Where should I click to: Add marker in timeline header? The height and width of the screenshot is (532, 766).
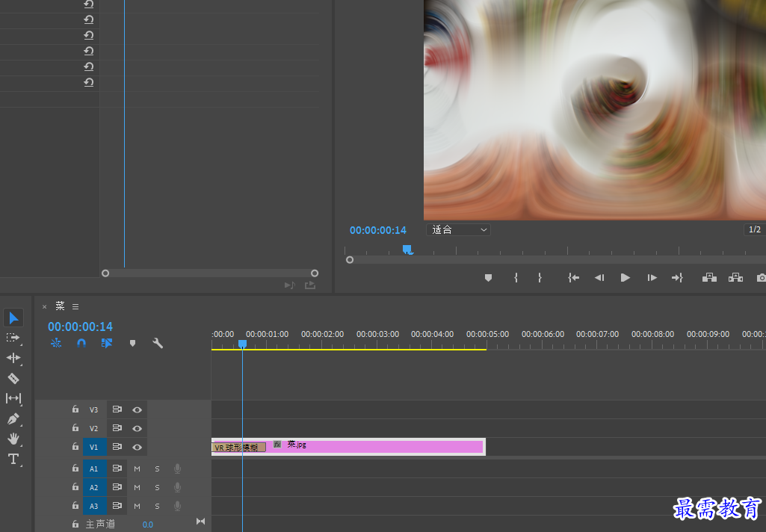[x=132, y=344]
